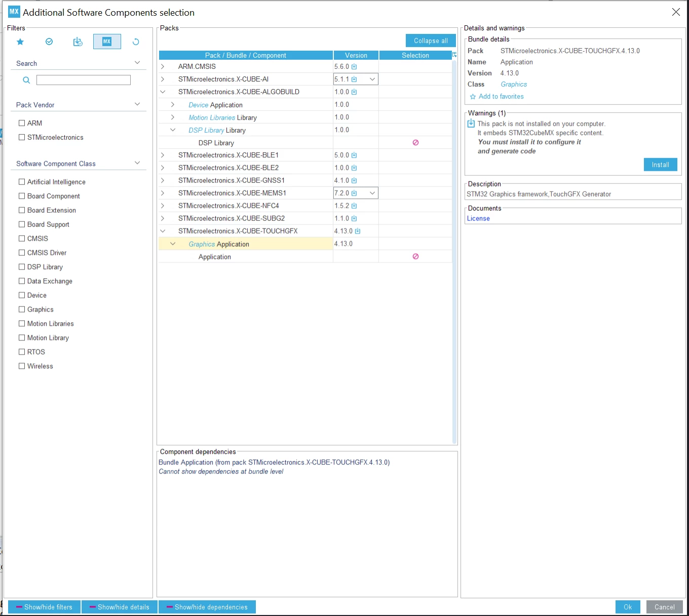Open the X-CUBE-MEMS1 version dropdown
The image size is (689, 616).
pos(372,194)
